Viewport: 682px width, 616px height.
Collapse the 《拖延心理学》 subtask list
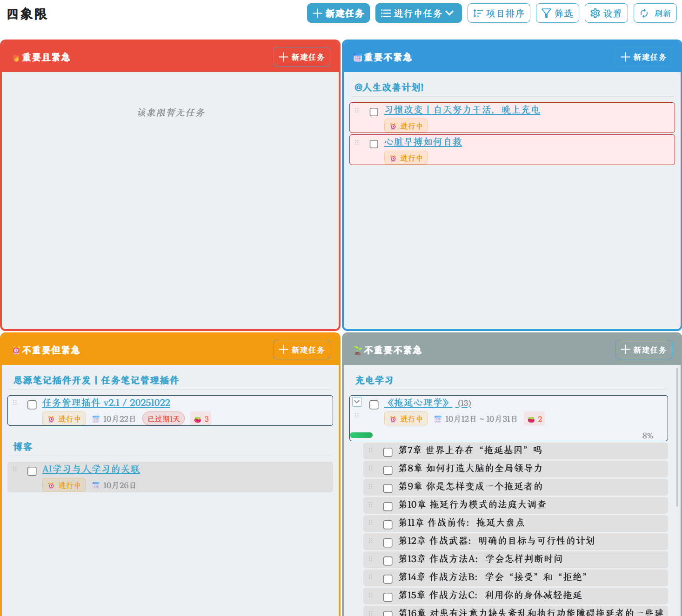coord(357,402)
